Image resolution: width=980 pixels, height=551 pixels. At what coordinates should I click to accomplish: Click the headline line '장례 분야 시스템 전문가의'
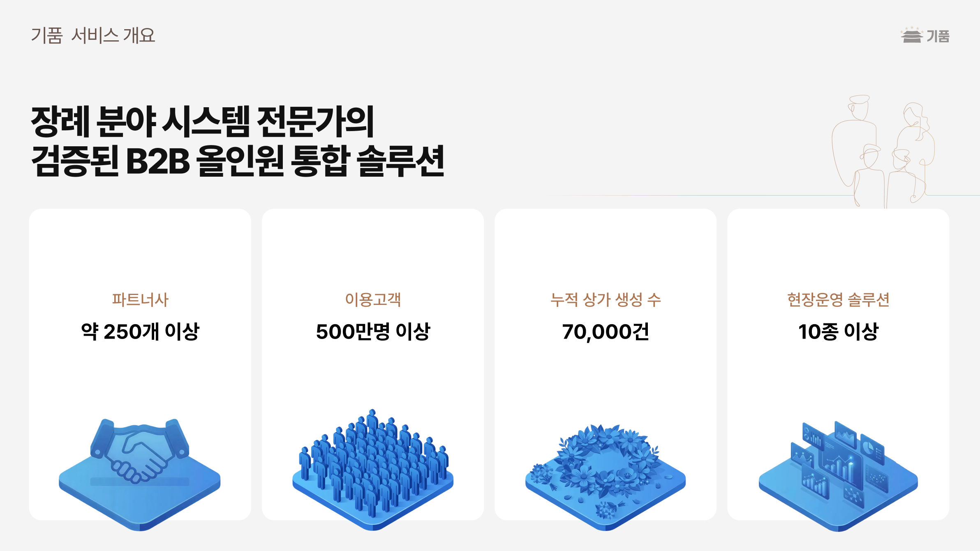point(202,121)
